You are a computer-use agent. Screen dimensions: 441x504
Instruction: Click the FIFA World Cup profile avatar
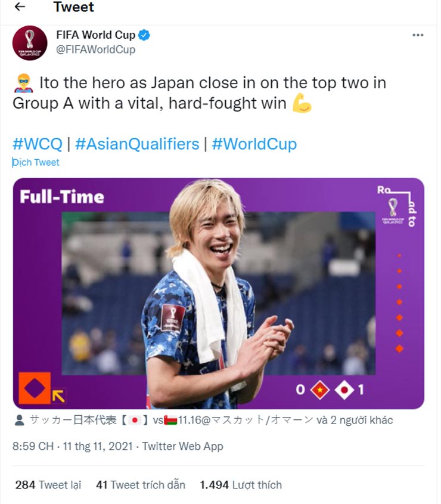point(29,43)
